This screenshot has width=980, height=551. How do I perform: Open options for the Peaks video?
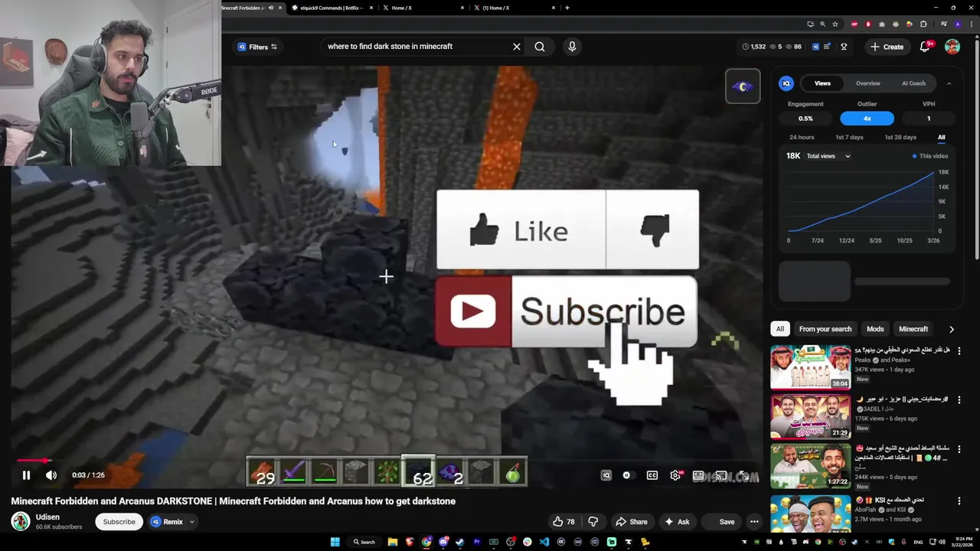click(959, 351)
